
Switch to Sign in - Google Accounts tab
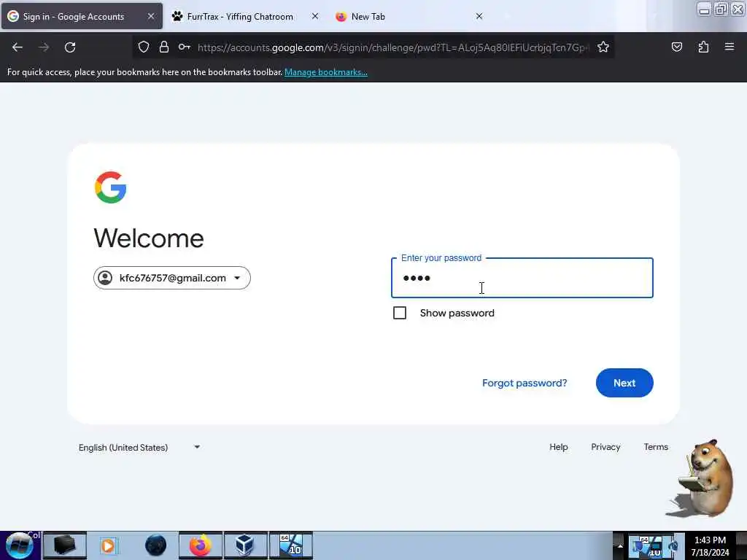[82, 16]
